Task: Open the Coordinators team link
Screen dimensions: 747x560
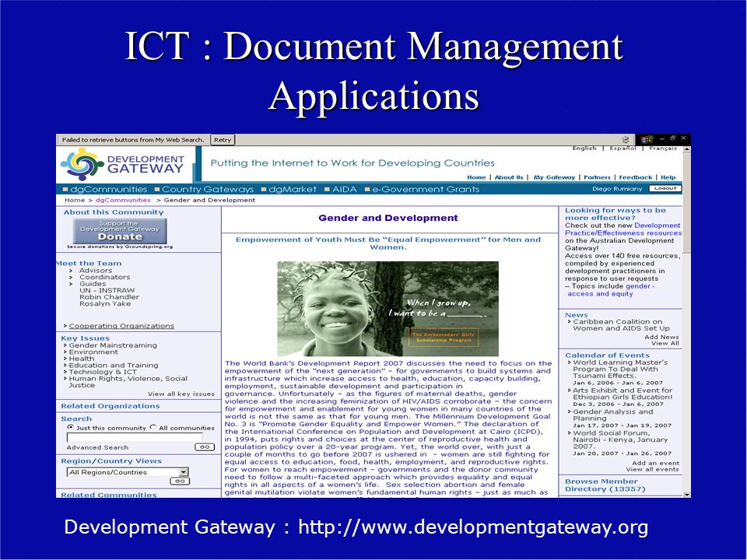Action: pos(105,277)
